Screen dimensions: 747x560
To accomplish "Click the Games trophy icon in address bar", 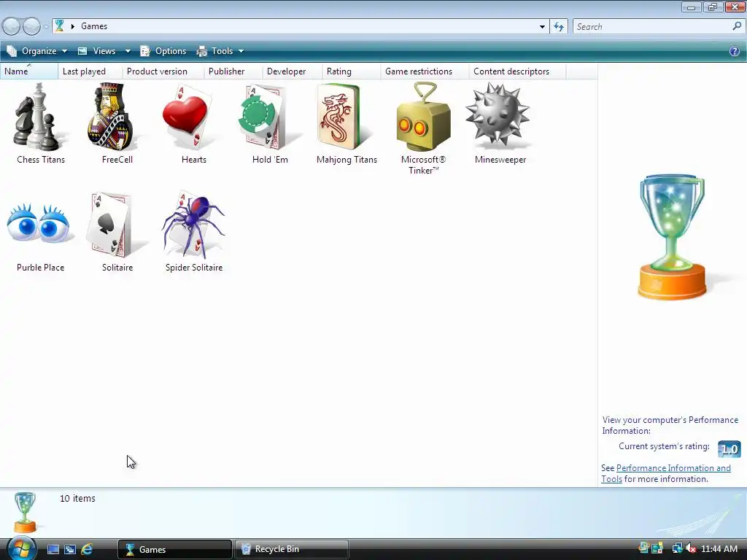I will [x=60, y=26].
